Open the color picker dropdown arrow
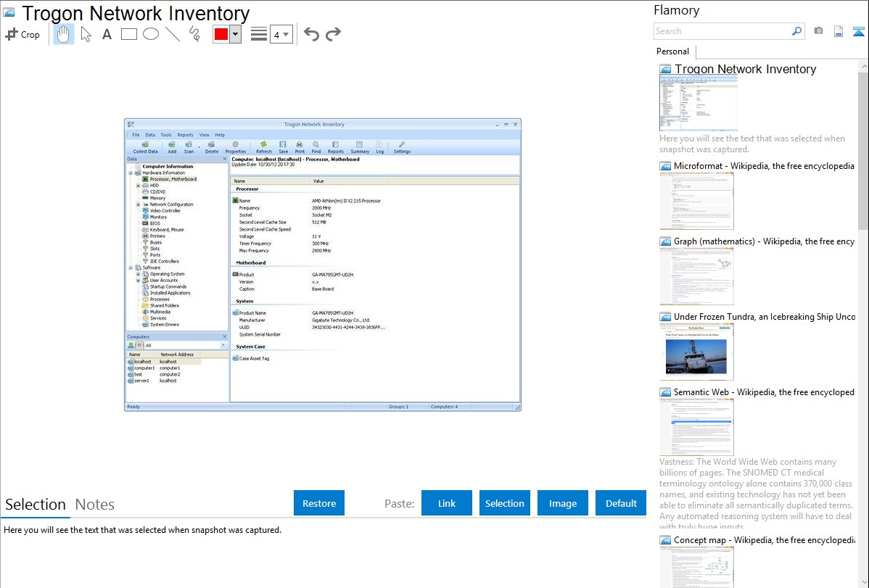This screenshot has height=588, width=869. (235, 34)
